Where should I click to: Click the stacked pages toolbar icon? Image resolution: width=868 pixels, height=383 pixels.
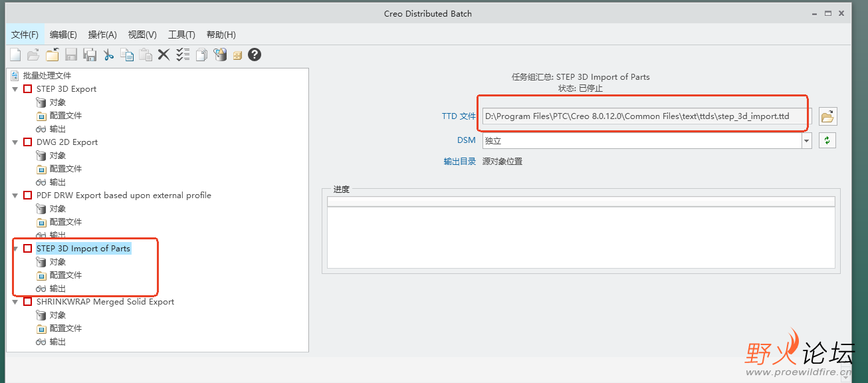coord(201,55)
